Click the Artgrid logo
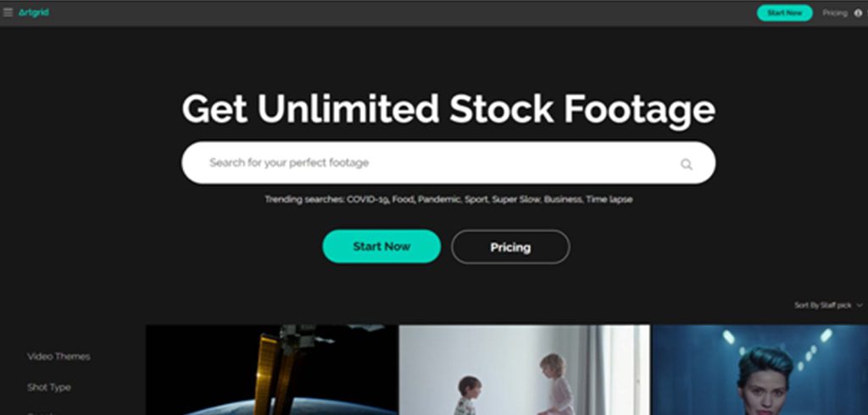Image resolution: width=868 pixels, height=415 pixels. coord(34,12)
